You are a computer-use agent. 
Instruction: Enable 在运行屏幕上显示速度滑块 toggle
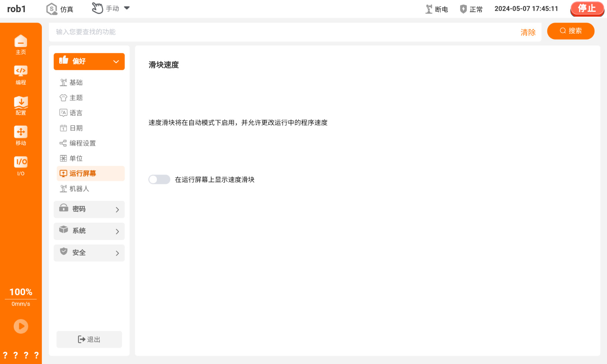tap(159, 179)
